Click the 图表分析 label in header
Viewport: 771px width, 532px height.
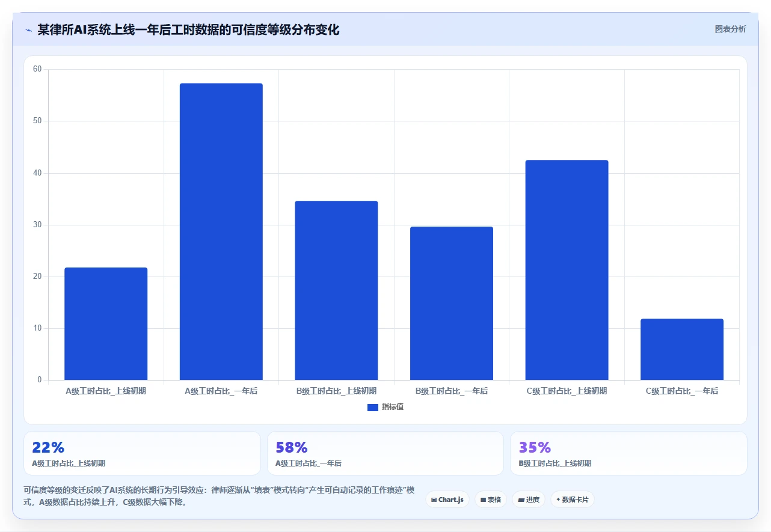(x=730, y=29)
